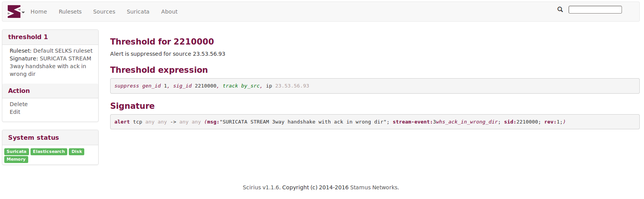This screenshot has width=644, height=199.
Task: Navigate to the Suricata page
Action: tap(138, 12)
